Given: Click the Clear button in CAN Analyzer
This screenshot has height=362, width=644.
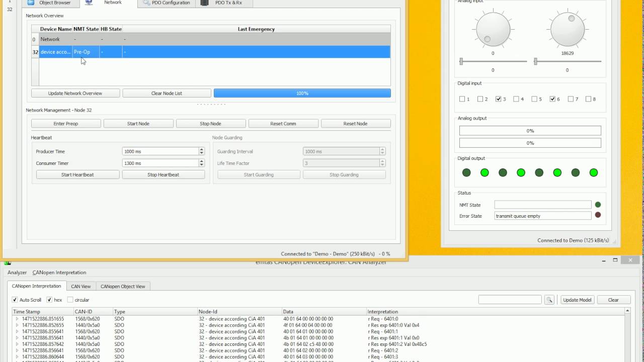Looking at the screenshot, I should pos(613,300).
